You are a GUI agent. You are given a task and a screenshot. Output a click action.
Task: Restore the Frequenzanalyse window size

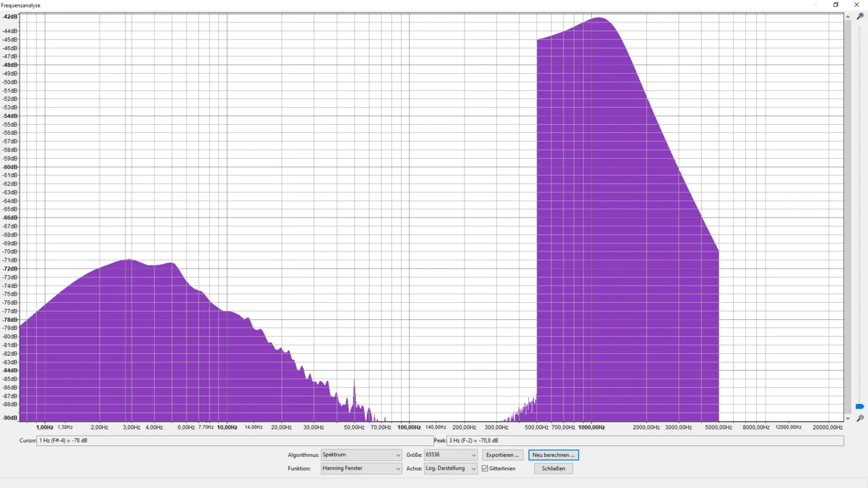[x=835, y=5]
